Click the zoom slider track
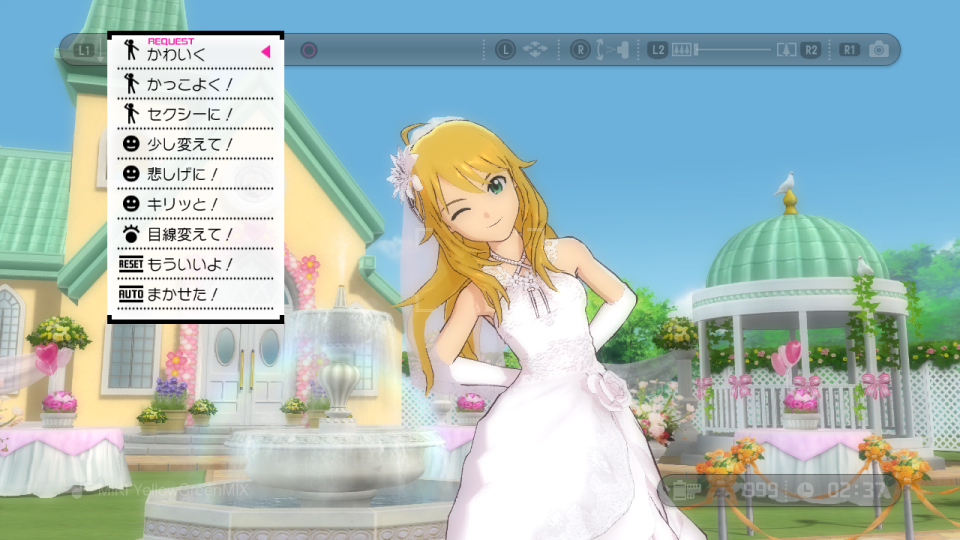 point(734,49)
